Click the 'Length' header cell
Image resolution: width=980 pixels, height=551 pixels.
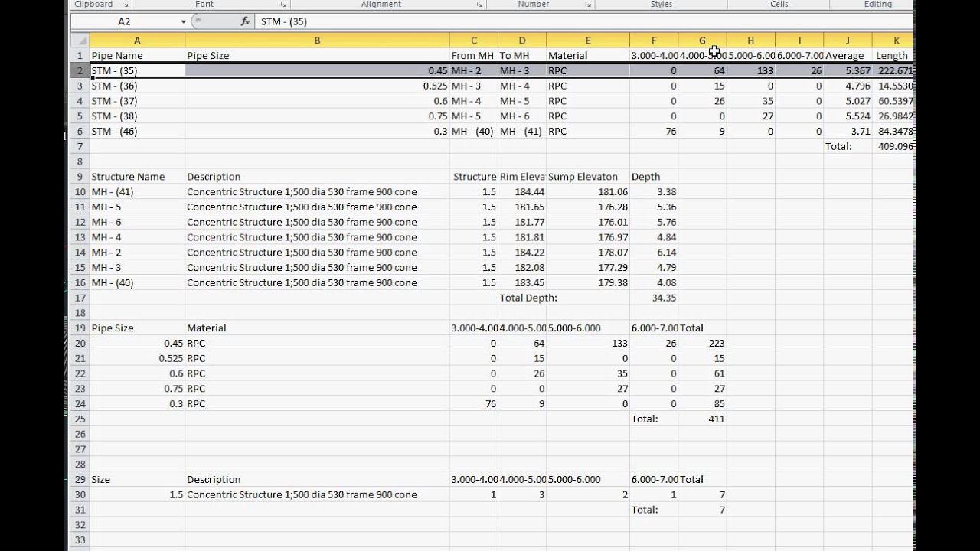click(x=892, y=56)
